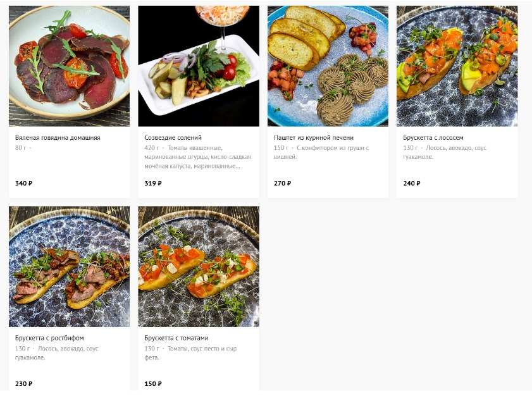This screenshot has height=403, width=532.
Task: Open the Брускетта с ростбифом photo
Action: coord(69,266)
